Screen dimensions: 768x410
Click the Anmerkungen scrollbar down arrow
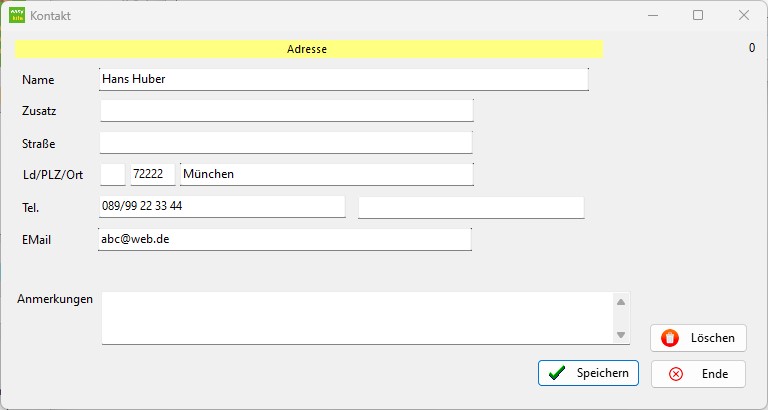pyautogui.click(x=621, y=335)
